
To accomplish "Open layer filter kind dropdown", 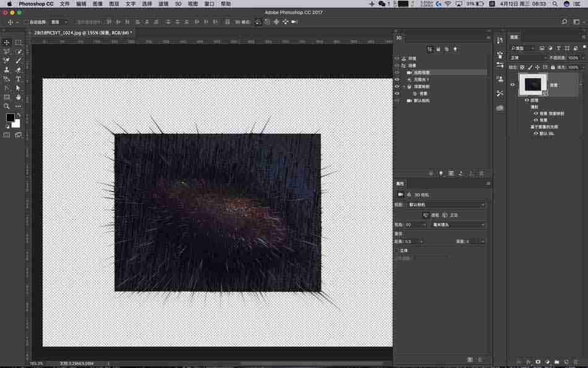I will [x=522, y=48].
